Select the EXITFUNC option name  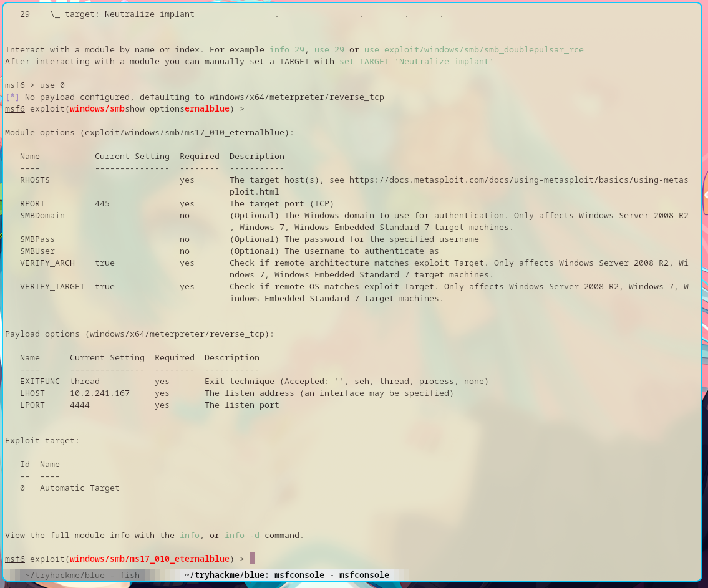click(40, 382)
